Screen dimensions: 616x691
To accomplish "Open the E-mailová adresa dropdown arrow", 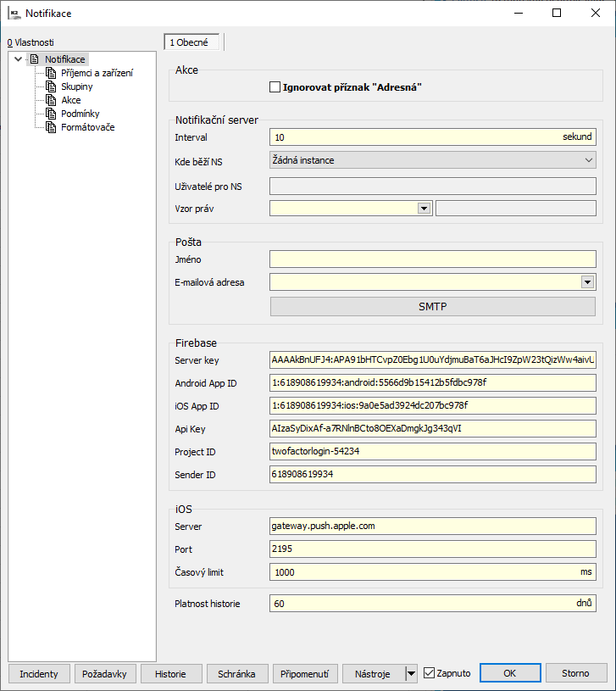I will coord(587,282).
